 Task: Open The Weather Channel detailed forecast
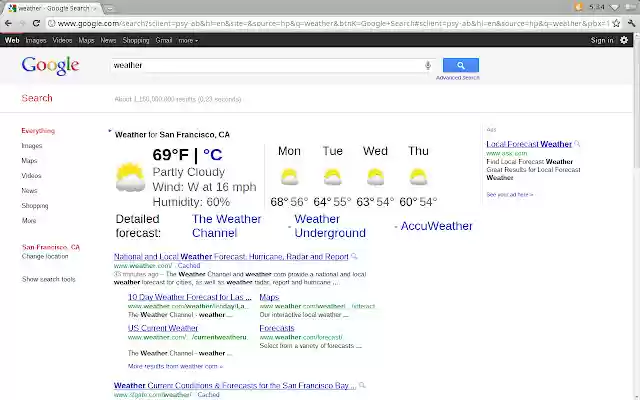(x=227, y=226)
